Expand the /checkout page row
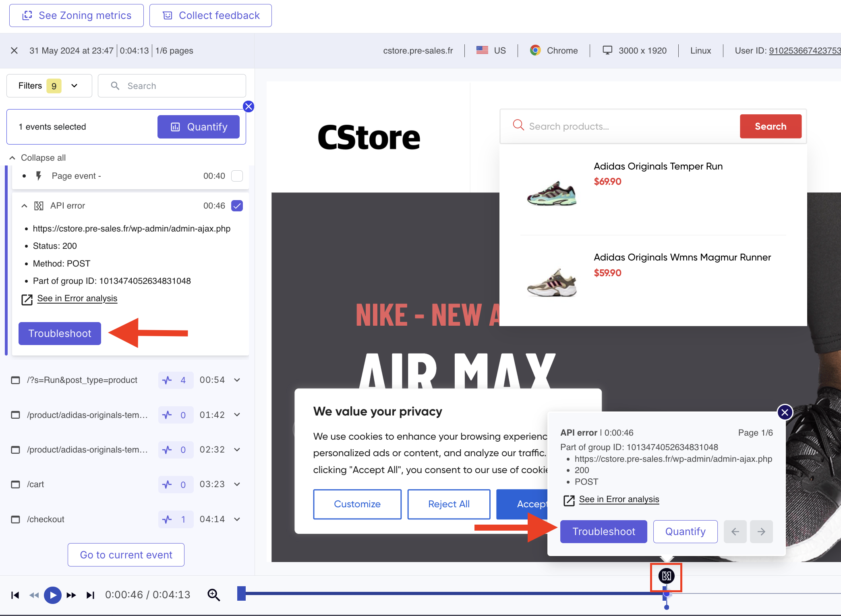The width and height of the screenshot is (841, 616). [x=237, y=519]
